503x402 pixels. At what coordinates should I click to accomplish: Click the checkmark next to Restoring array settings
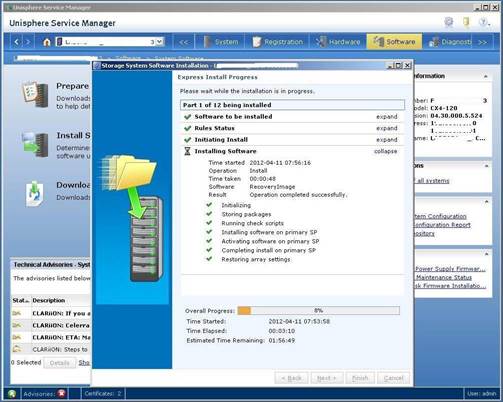click(209, 259)
